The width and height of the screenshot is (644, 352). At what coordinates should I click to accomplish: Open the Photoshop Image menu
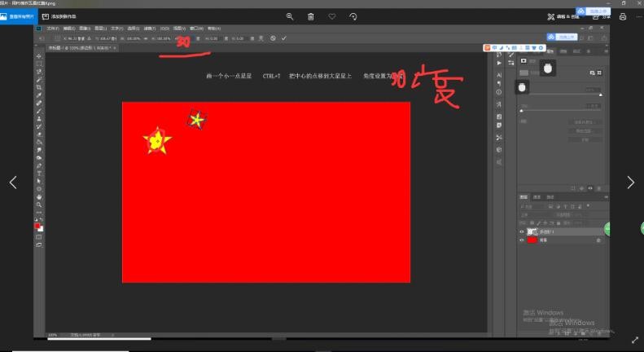85,29
